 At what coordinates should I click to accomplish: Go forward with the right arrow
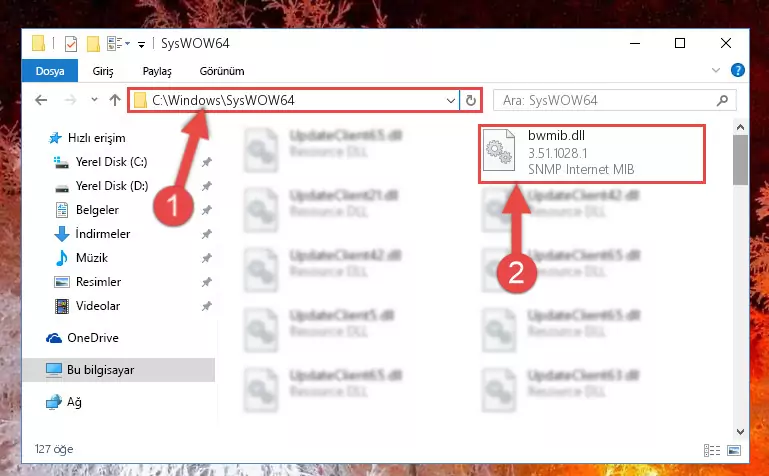71,100
